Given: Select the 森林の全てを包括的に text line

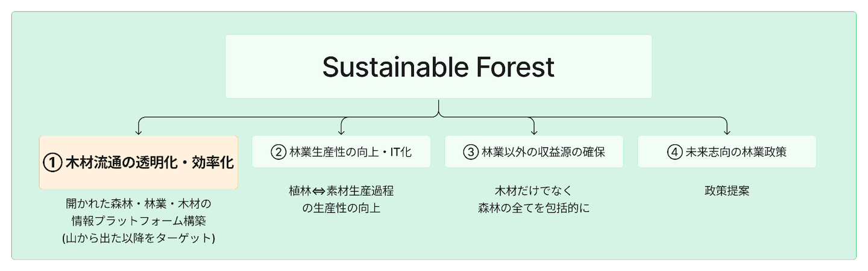Looking at the screenshot, I should point(534,208).
